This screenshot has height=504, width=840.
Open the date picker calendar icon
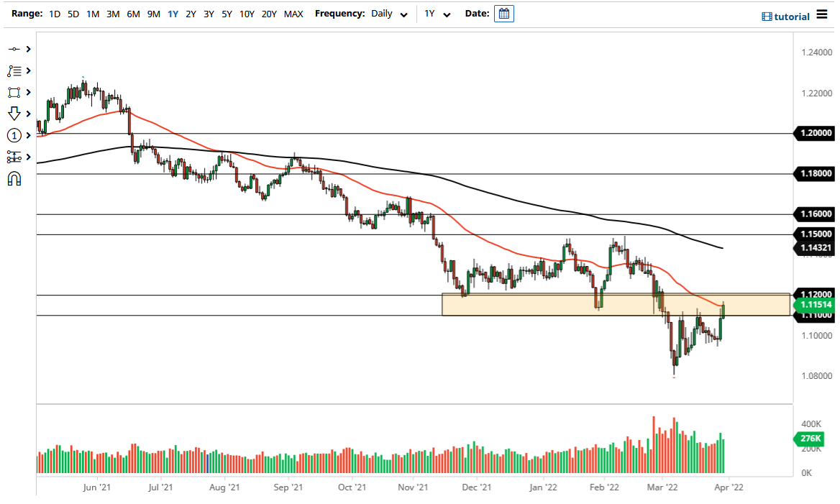click(x=503, y=13)
